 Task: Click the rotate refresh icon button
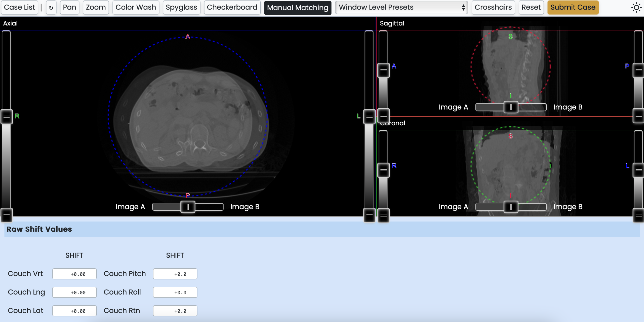pyautogui.click(x=51, y=8)
